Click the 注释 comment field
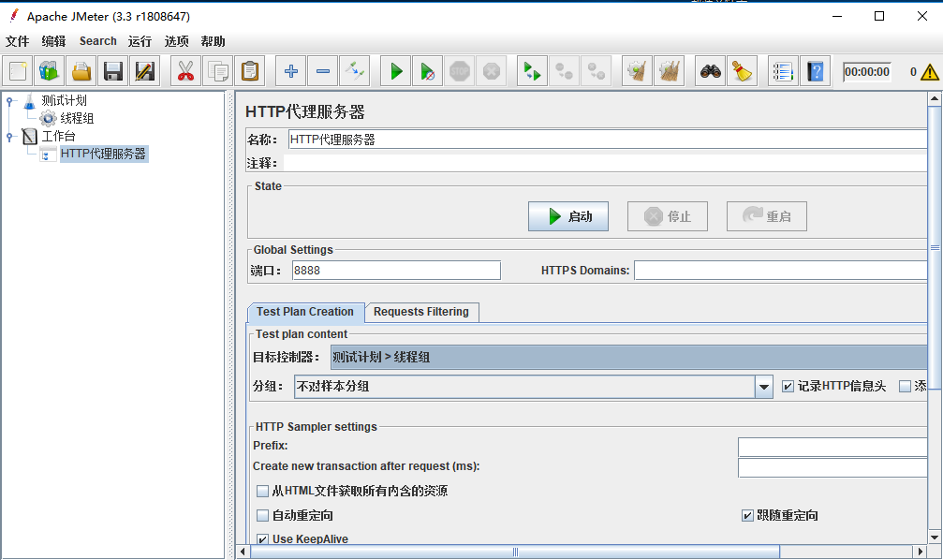This screenshot has width=943, height=560. pyautogui.click(x=605, y=163)
